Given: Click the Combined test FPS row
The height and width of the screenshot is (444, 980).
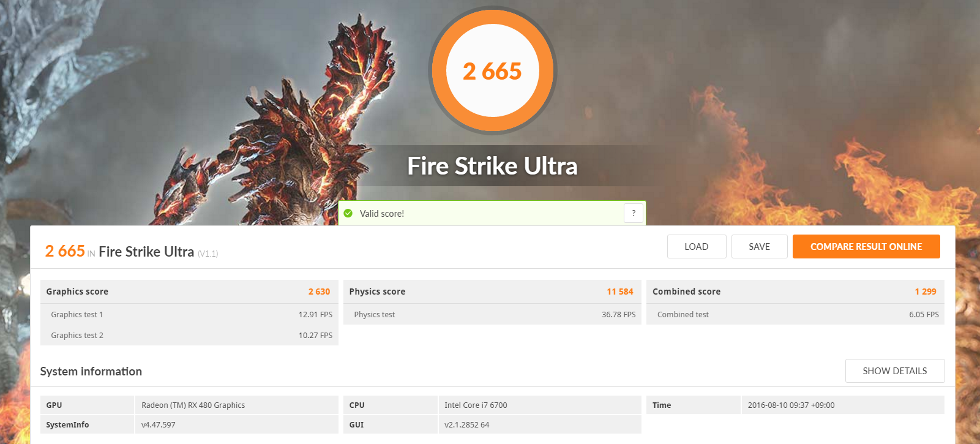Looking at the screenshot, I should 795,314.
